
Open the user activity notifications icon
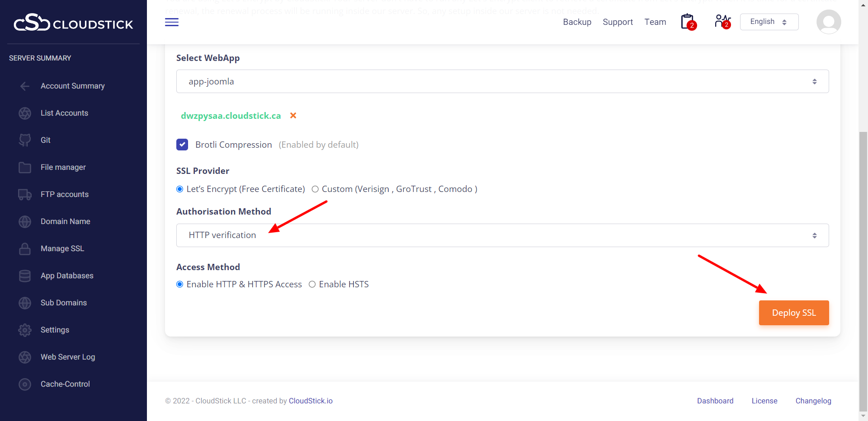(722, 22)
